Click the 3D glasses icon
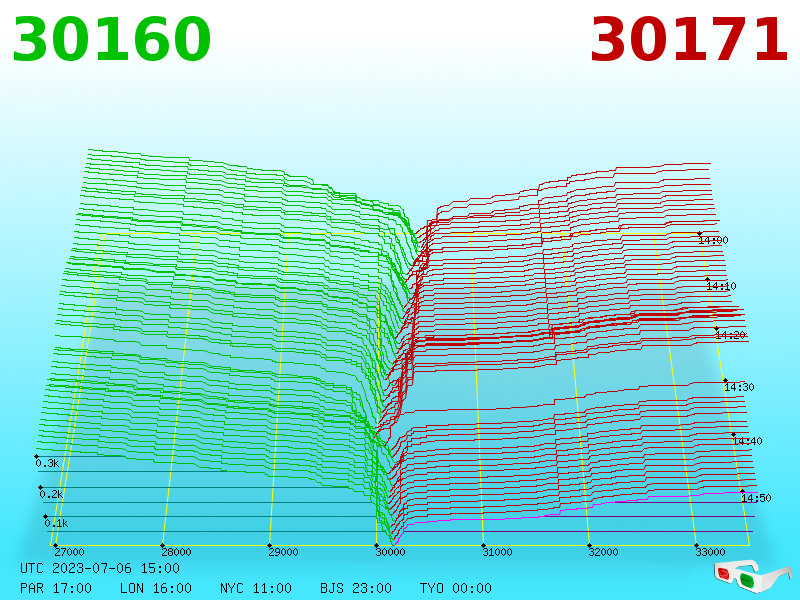 [753, 576]
